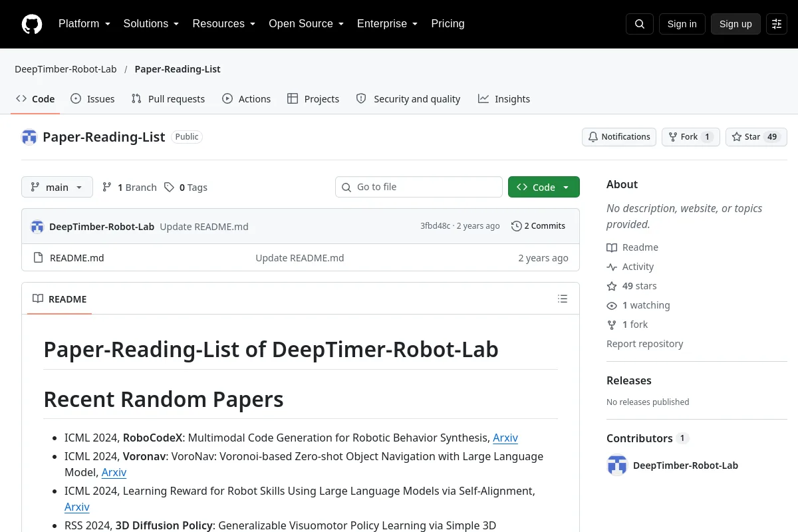798x532 pixels.
Task: Open the GitHub homepage logo
Action: pyautogui.click(x=32, y=24)
